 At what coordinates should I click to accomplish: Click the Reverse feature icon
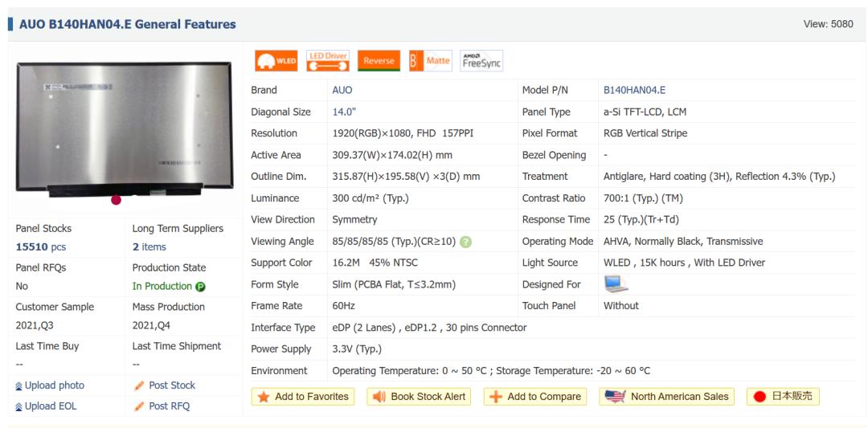pyautogui.click(x=379, y=61)
